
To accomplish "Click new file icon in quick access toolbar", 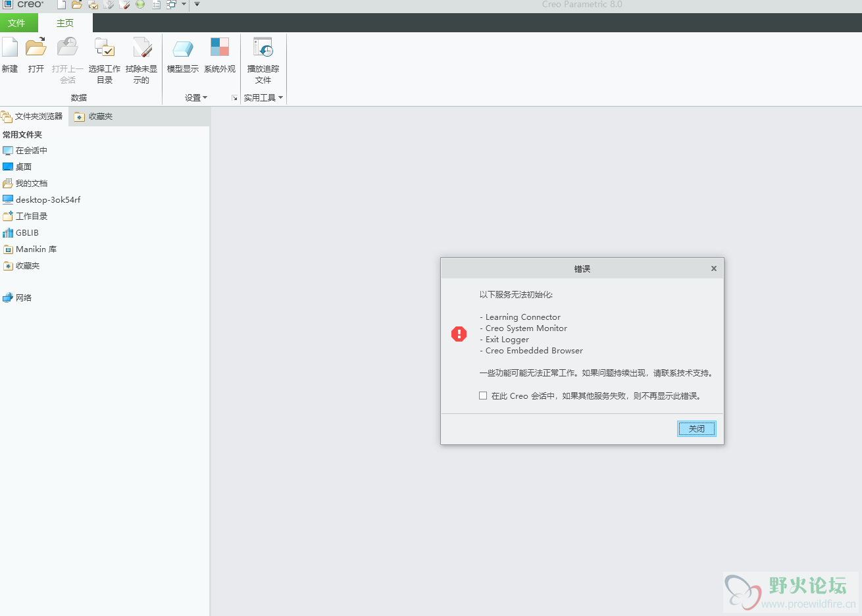I will pos(61,5).
